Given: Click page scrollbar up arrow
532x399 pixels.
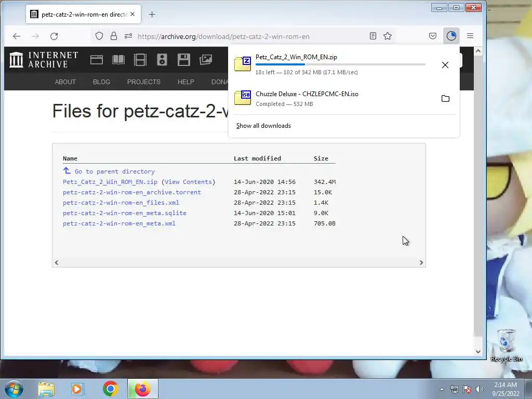Looking at the screenshot, I should click(x=478, y=51).
